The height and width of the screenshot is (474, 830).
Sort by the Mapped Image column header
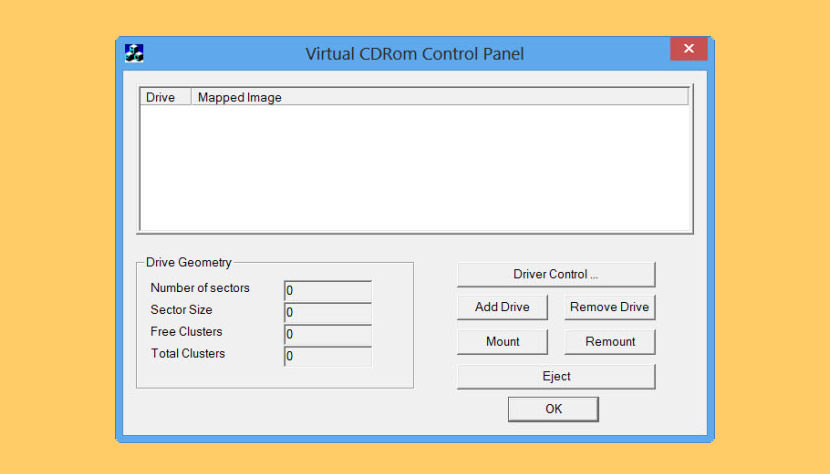point(439,97)
